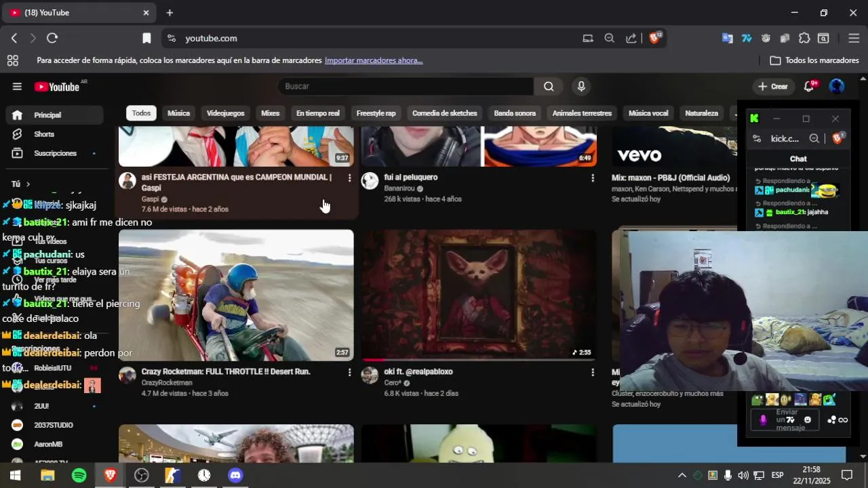Click the Crear button
The width and height of the screenshot is (868, 488).
pyautogui.click(x=772, y=86)
